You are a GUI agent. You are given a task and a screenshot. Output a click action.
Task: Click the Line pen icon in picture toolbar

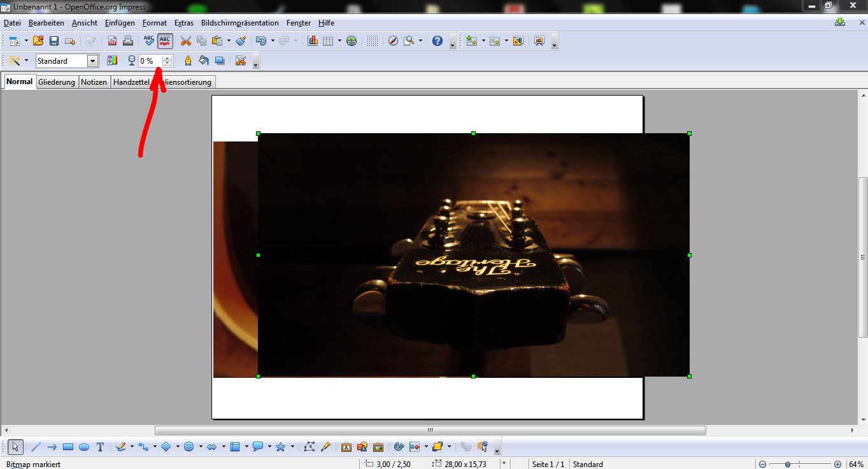[188, 61]
